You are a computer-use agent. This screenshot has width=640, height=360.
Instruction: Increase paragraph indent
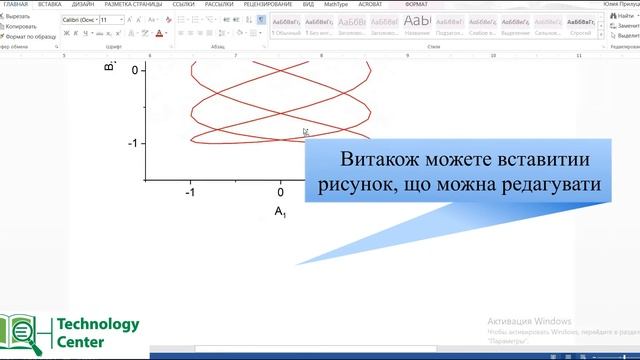coord(236,20)
